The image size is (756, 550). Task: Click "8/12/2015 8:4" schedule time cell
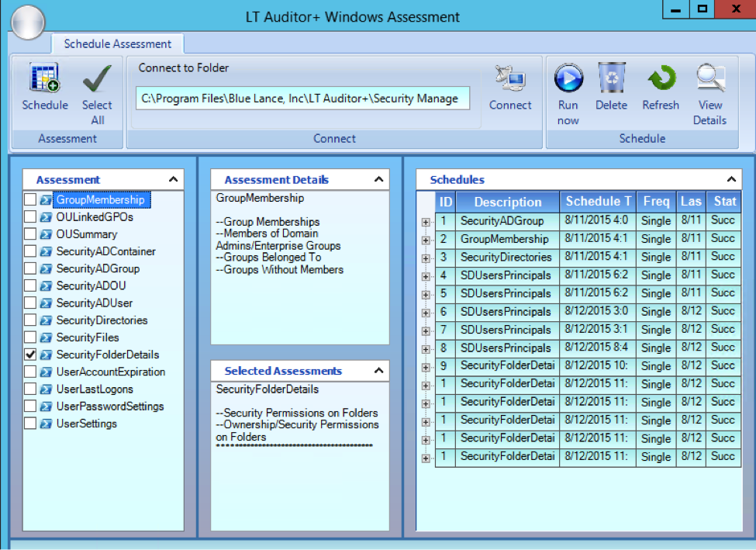pyautogui.click(x=598, y=348)
